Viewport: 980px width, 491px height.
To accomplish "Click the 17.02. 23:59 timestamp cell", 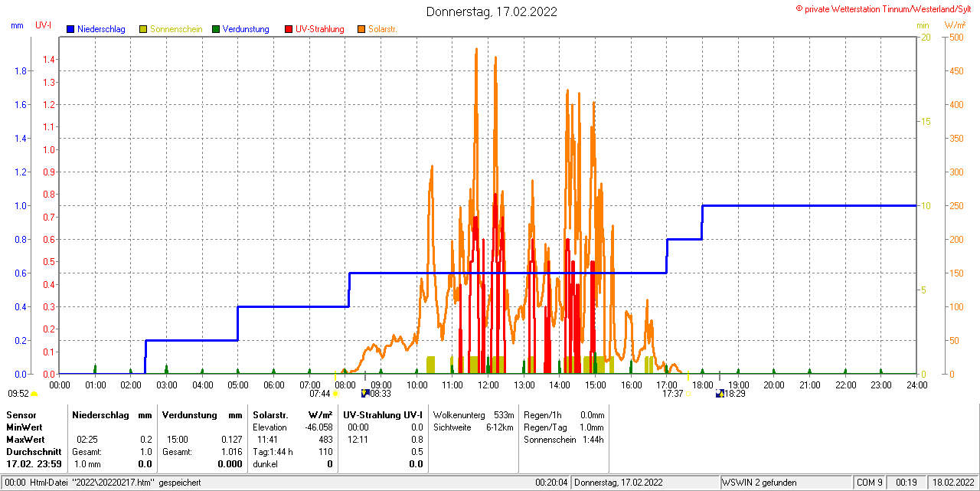I will pos(34,464).
